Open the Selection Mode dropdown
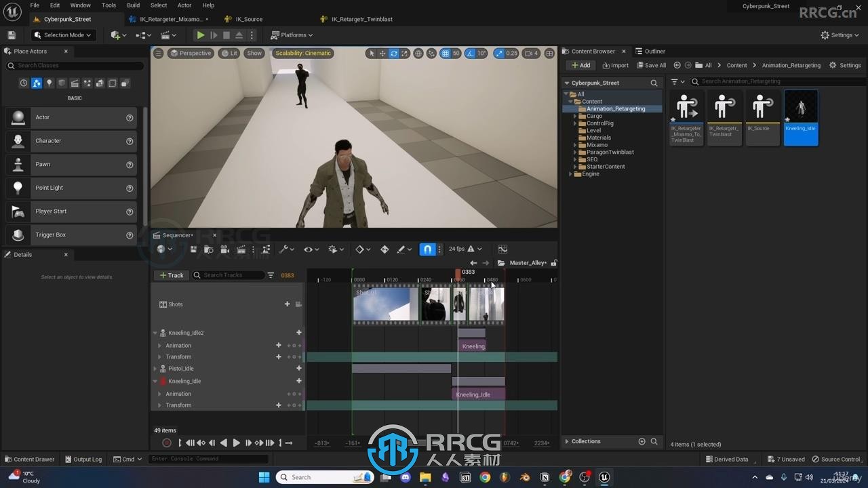 (x=64, y=35)
